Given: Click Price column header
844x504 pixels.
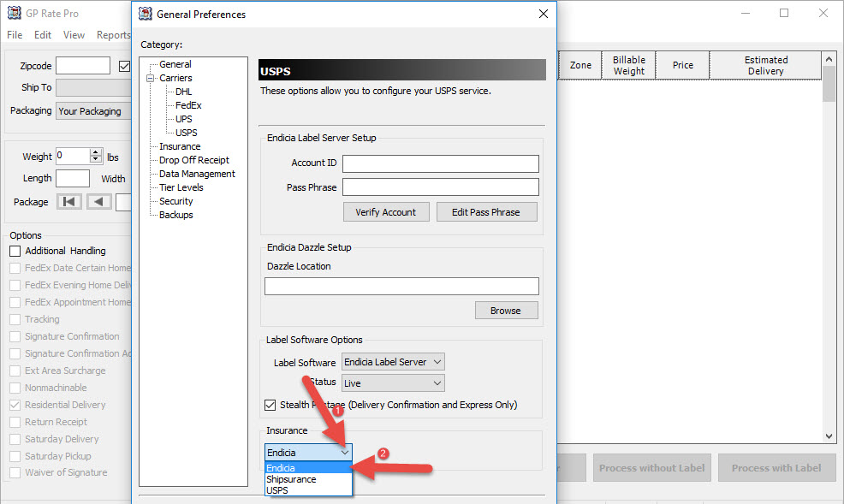Looking at the screenshot, I should (x=682, y=66).
